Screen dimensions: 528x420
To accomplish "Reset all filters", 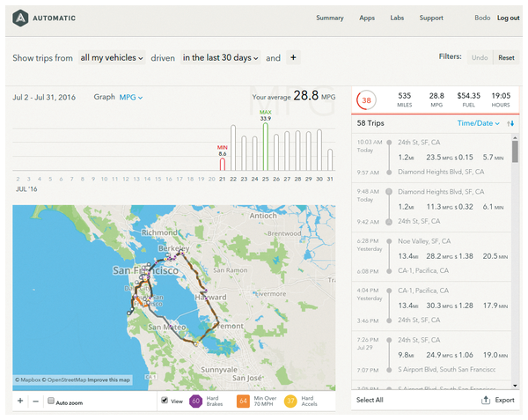I will pos(506,57).
